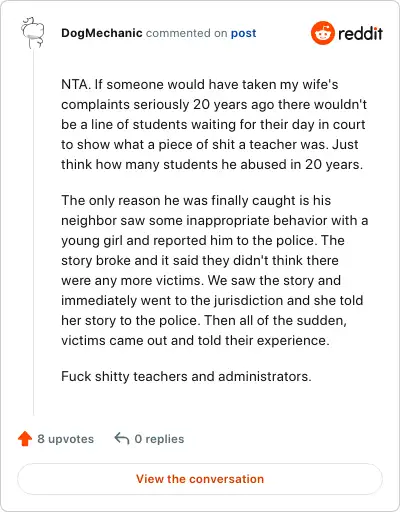The image size is (400, 512).
Task: Click the reply arrow icon
Action: (x=122, y=438)
